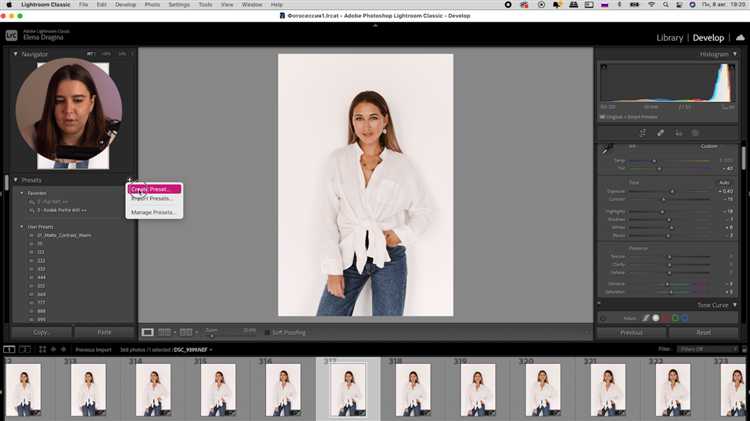Open the Filters Off dropdown

tap(704, 349)
